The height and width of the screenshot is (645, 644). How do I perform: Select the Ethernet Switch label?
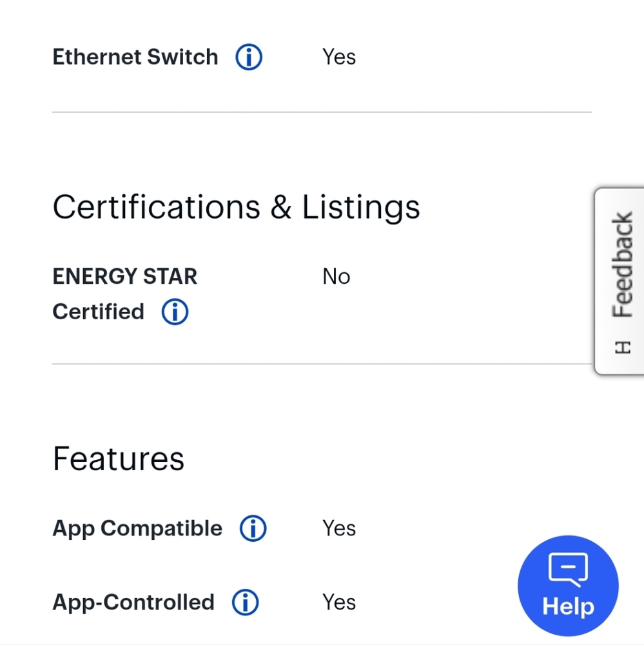click(x=135, y=57)
